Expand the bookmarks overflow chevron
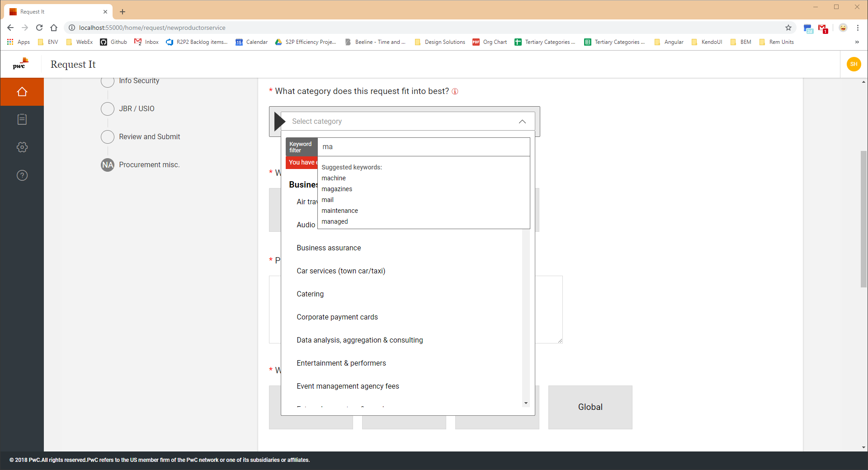Viewport: 868px width, 470px height. (857, 42)
